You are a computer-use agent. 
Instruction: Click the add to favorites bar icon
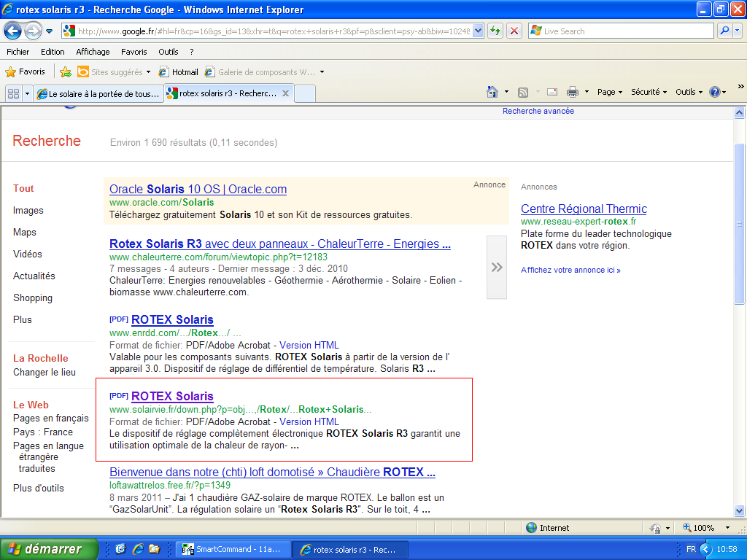click(x=66, y=71)
